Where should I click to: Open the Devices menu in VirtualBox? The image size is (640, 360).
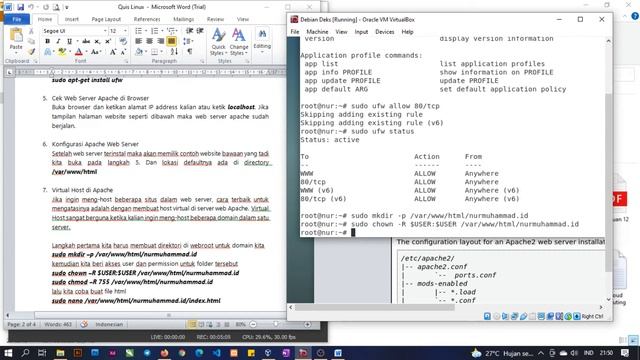click(x=384, y=32)
